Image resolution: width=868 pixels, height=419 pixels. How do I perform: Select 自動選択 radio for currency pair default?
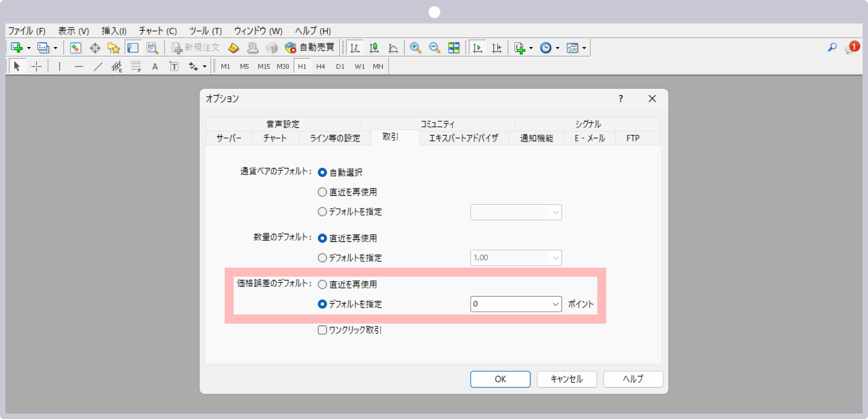[340, 172]
